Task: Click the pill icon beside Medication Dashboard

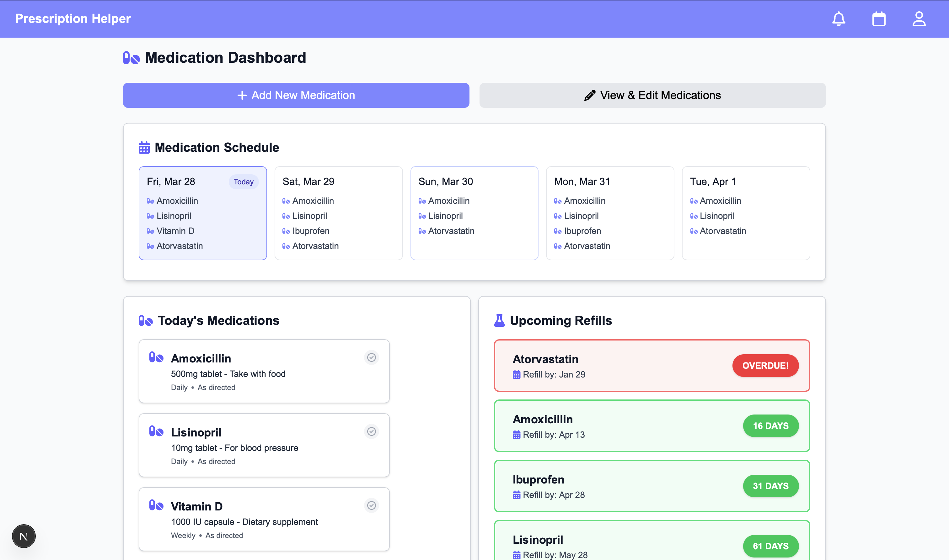Action: [x=131, y=58]
